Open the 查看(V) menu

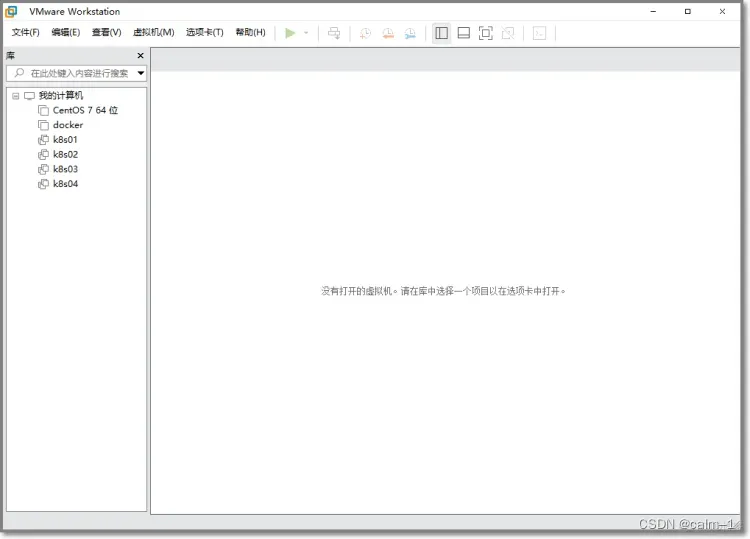coord(106,32)
